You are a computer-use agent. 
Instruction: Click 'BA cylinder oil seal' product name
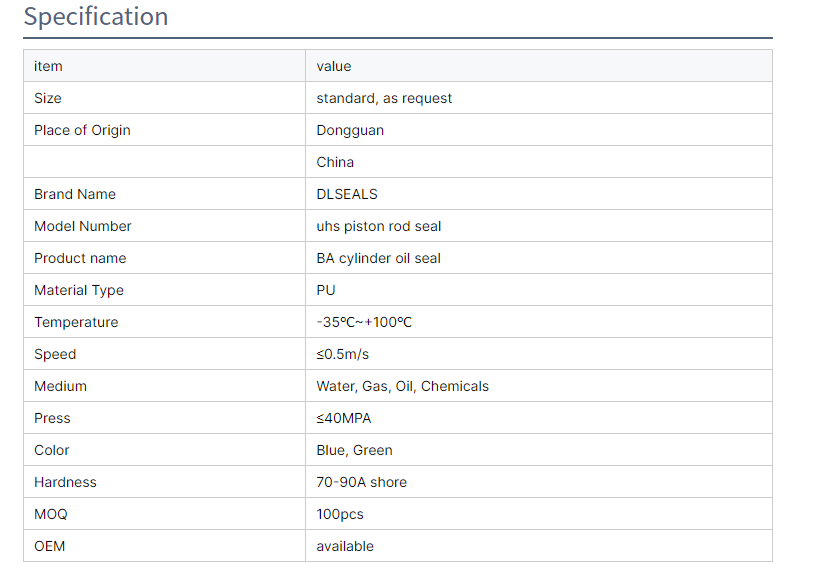click(x=379, y=258)
